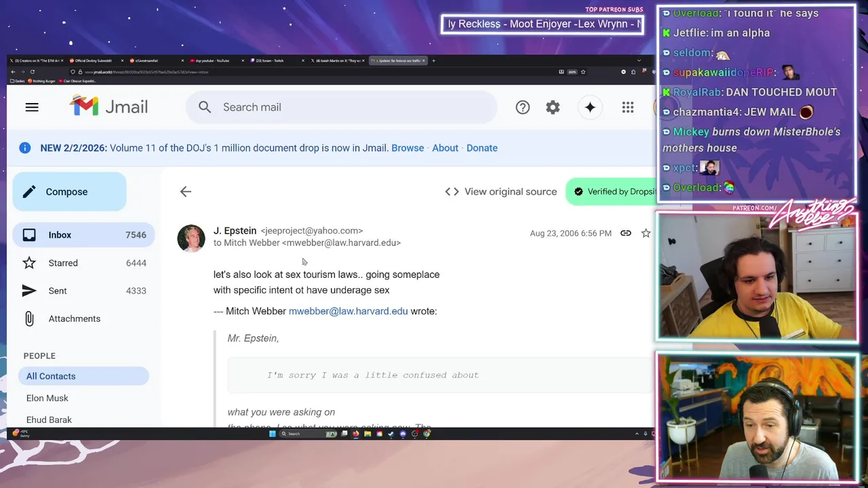Open the Attachments section
Viewport: 868px width, 488px height.
click(84, 319)
